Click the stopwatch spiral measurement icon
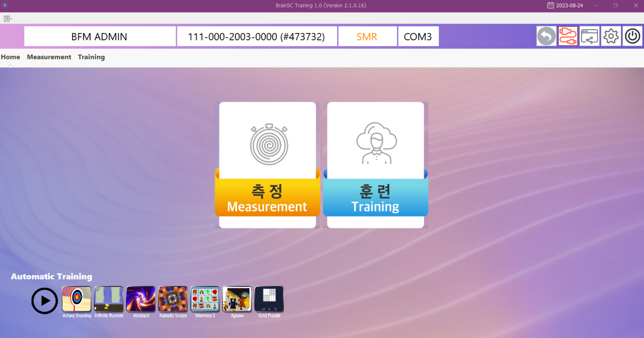Image resolution: width=644 pixels, height=338 pixels. (269, 144)
